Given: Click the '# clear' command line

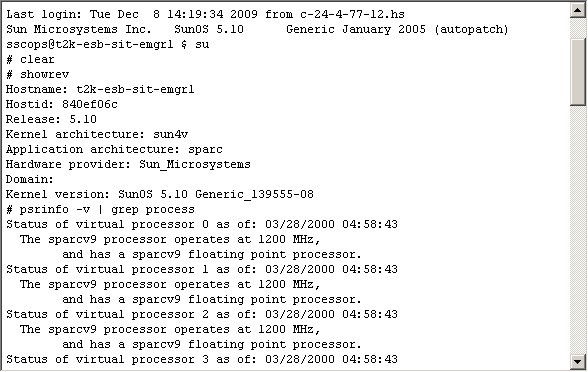Looking at the screenshot, I should 30,59.
